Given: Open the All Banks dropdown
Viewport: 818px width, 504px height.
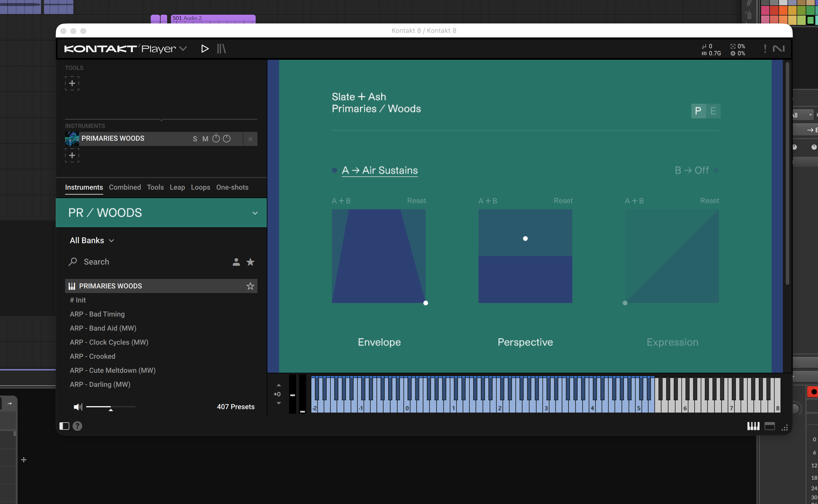Looking at the screenshot, I should click(92, 240).
